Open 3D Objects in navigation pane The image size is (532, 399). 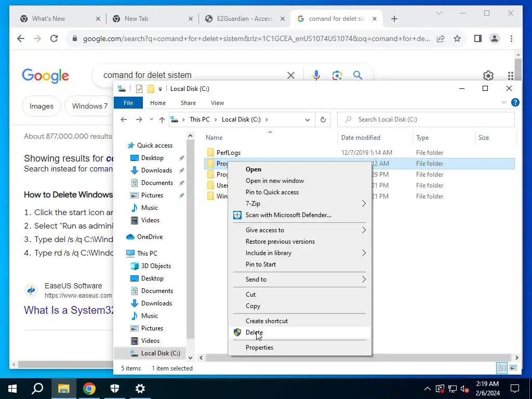[156, 266]
